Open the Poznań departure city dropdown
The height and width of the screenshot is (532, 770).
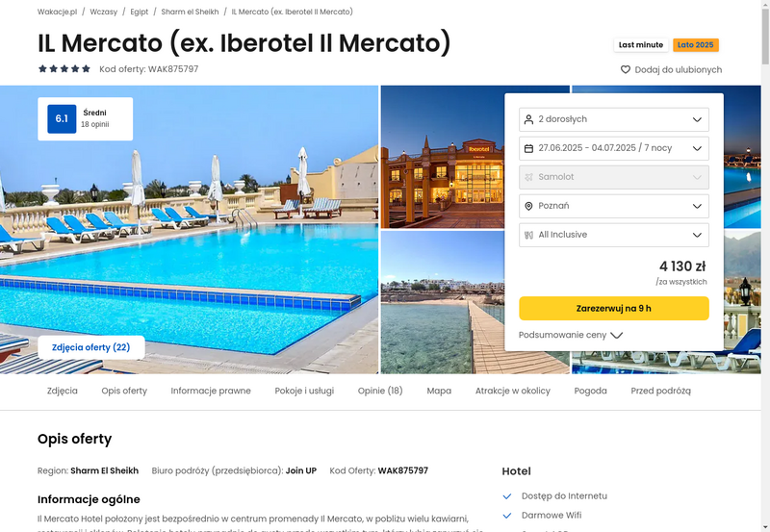coord(613,206)
